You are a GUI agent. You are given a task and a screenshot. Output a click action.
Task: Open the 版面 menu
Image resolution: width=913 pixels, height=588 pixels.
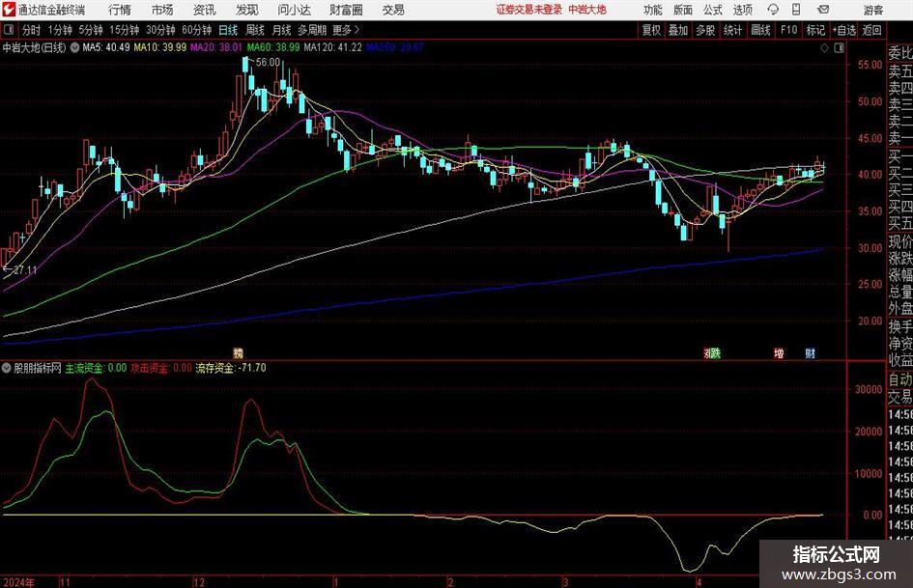pos(682,10)
